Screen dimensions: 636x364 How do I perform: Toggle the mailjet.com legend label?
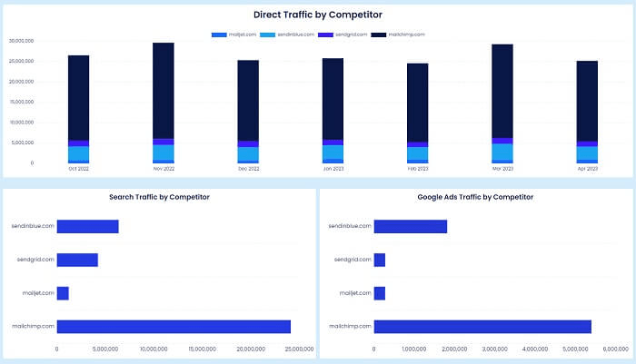click(x=243, y=34)
